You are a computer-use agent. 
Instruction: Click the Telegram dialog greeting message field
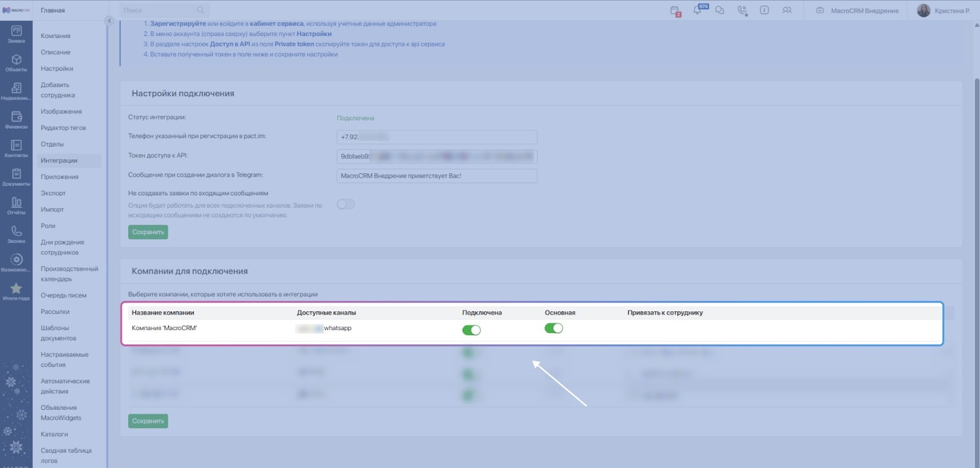click(437, 176)
